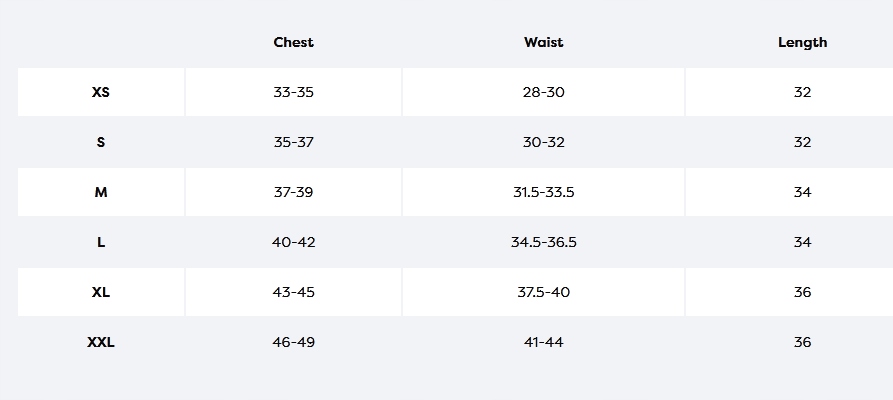Select the XL size row label
893x400 pixels.
pos(101,292)
